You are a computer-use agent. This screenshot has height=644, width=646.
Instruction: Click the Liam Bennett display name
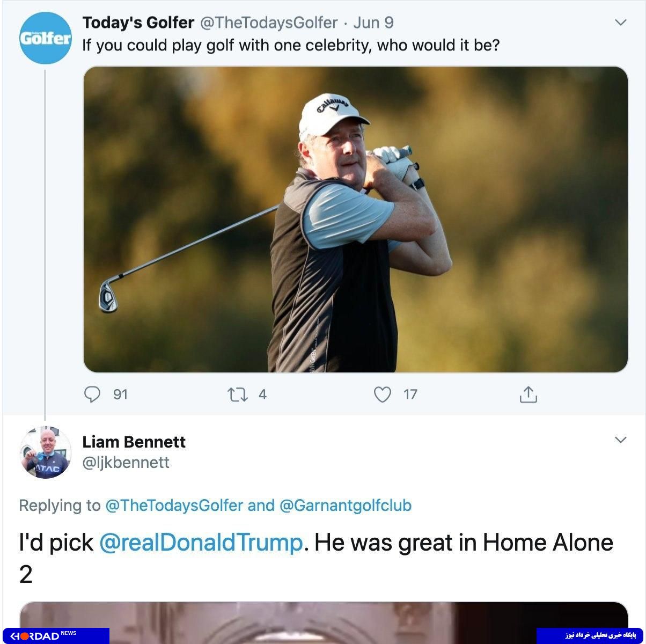pyautogui.click(x=134, y=442)
